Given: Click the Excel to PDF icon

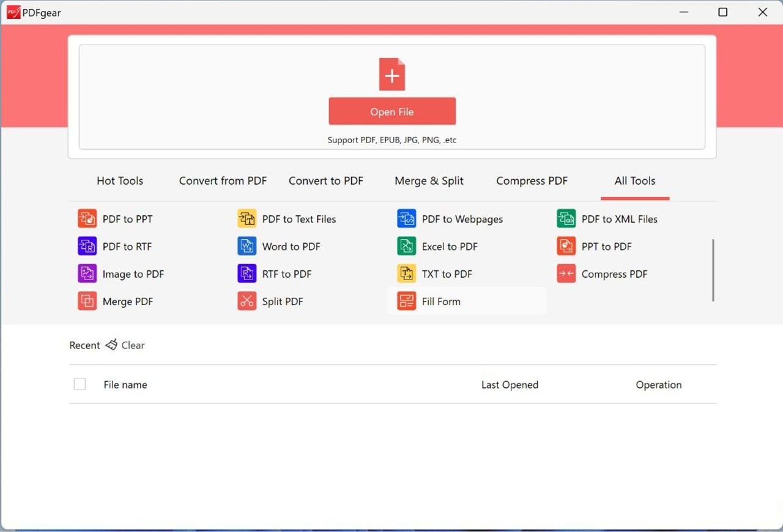Looking at the screenshot, I should [x=407, y=246].
